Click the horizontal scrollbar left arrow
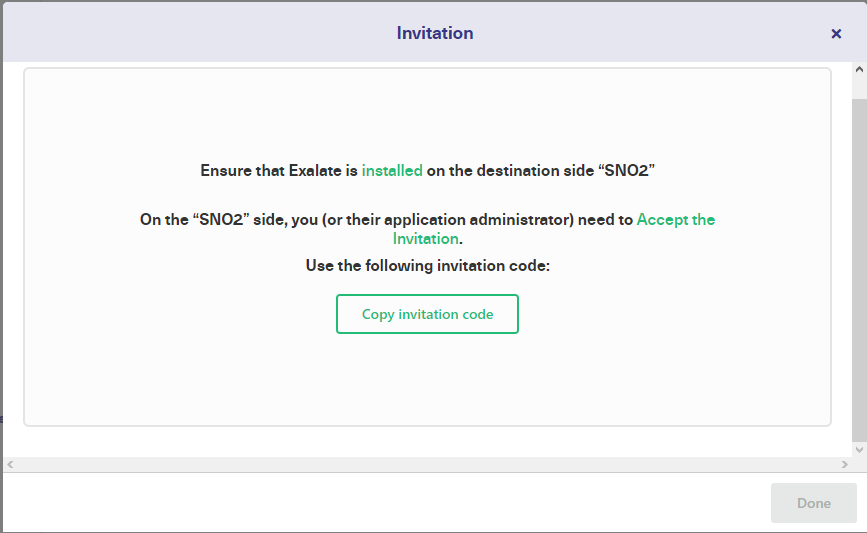Viewport: 867px width, 533px height. tap(10, 464)
